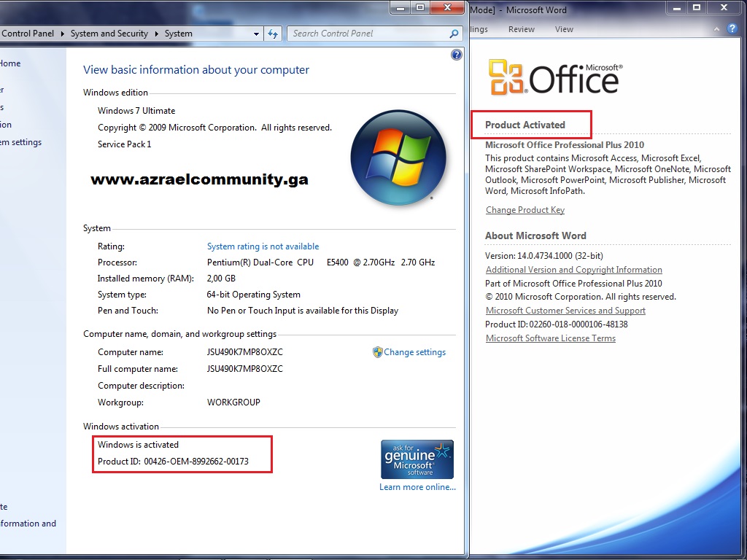Click the Microsoft Office logo
Screen dimensions: 747x560
555,77
